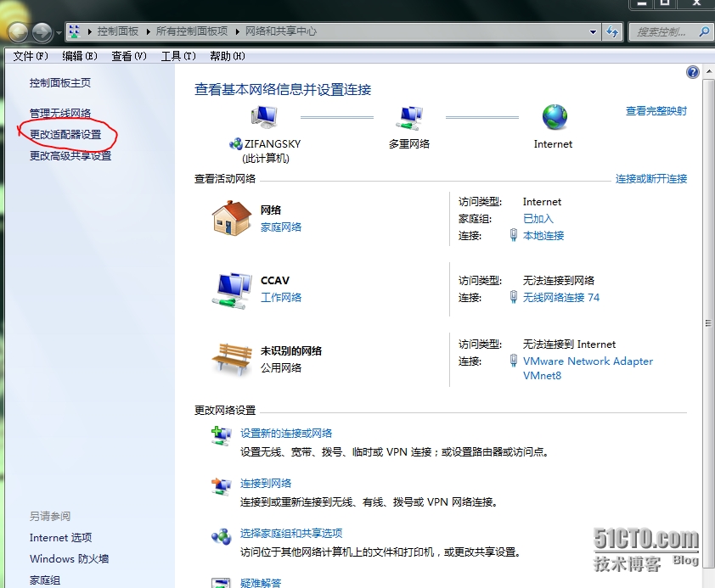Viewport: 715px width, 588px height.
Task: Click the Internet globe icon
Action: point(555,117)
